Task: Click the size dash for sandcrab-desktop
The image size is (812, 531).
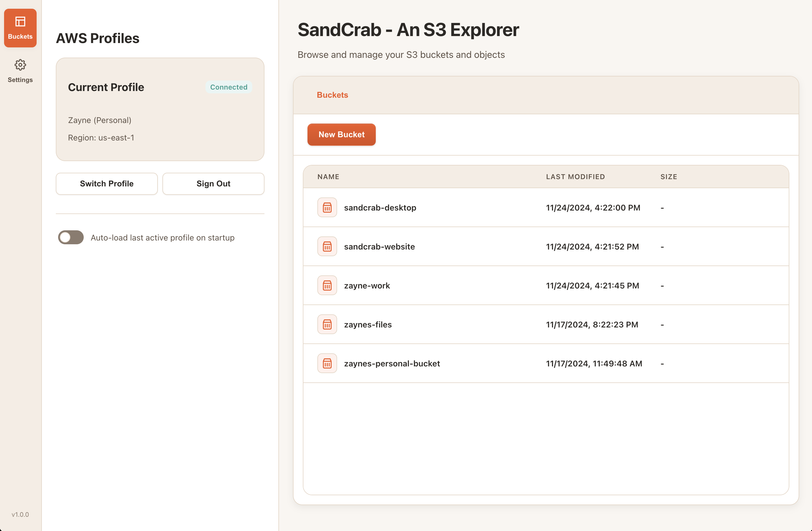Action: pyautogui.click(x=662, y=208)
